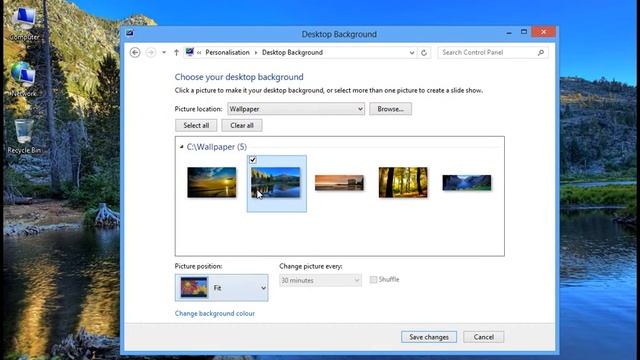The height and width of the screenshot is (360, 640).
Task: Click the Browse... button
Action: point(390,109)
